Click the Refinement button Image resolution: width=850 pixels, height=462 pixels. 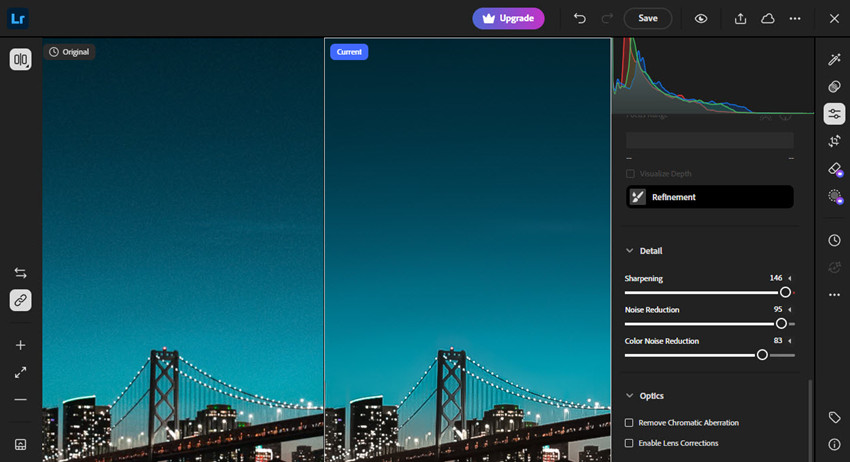710,197
